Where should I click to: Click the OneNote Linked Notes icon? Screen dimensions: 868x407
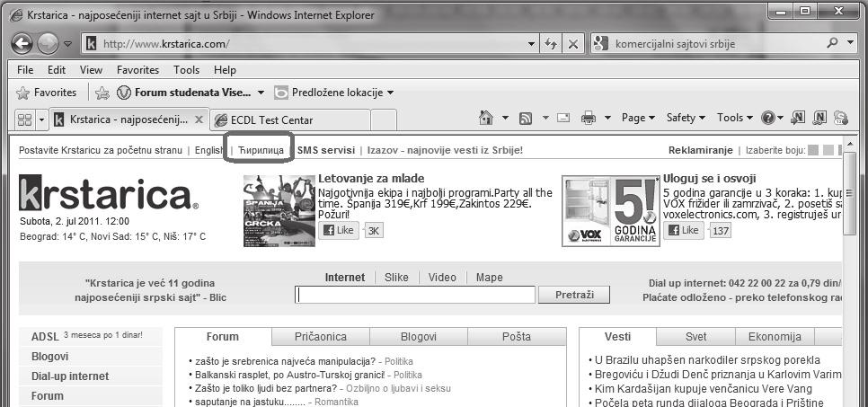(x=819, y=118)
